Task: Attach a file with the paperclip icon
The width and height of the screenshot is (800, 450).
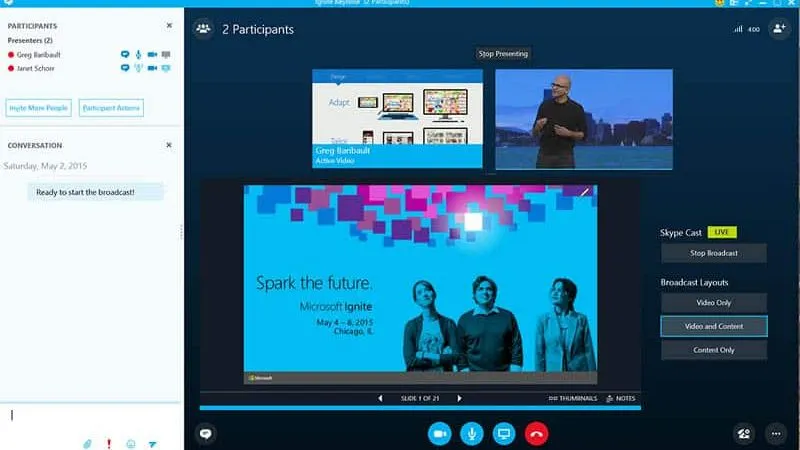Action: (87, 444)
